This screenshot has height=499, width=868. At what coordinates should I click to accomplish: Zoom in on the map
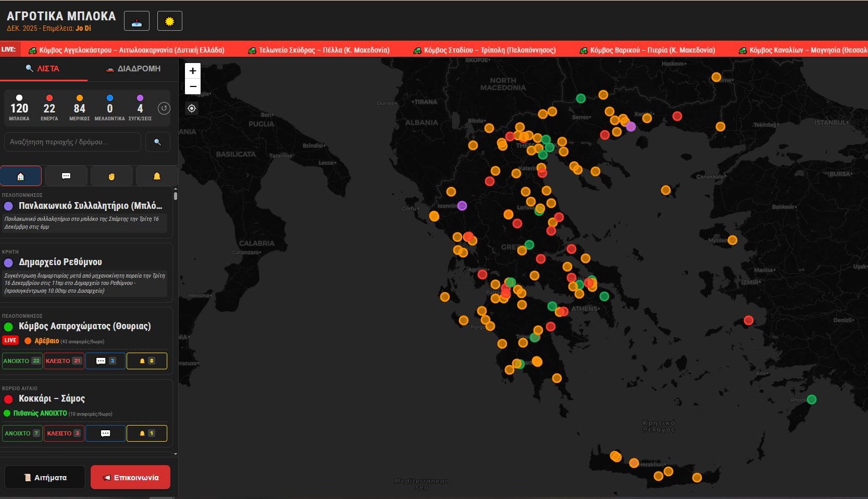193,71
